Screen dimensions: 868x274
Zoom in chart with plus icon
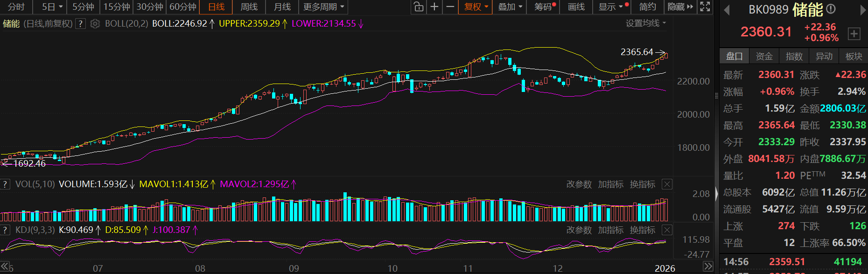point(434,7)
